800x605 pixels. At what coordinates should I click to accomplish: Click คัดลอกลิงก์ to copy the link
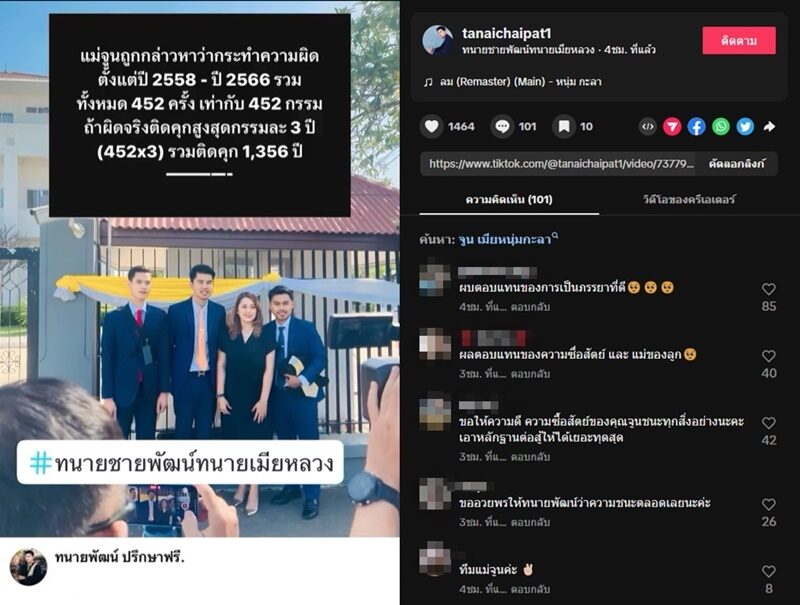(x=737, y=164)
